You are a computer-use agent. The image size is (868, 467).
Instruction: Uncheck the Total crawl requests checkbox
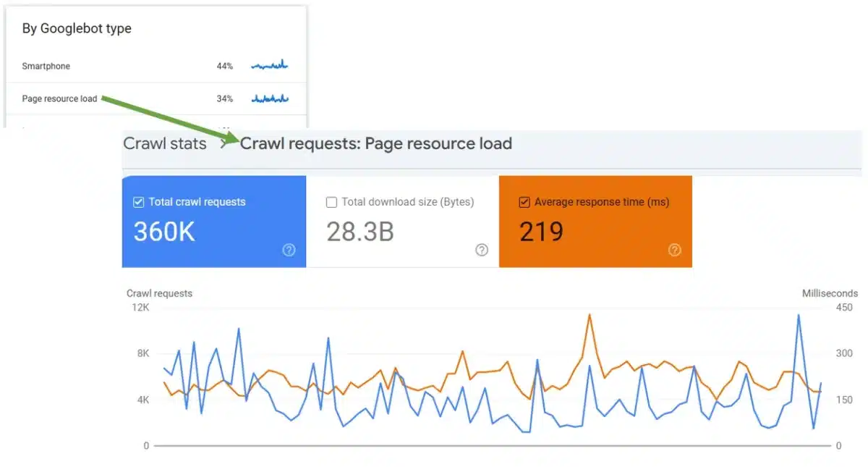click(139, 202)
